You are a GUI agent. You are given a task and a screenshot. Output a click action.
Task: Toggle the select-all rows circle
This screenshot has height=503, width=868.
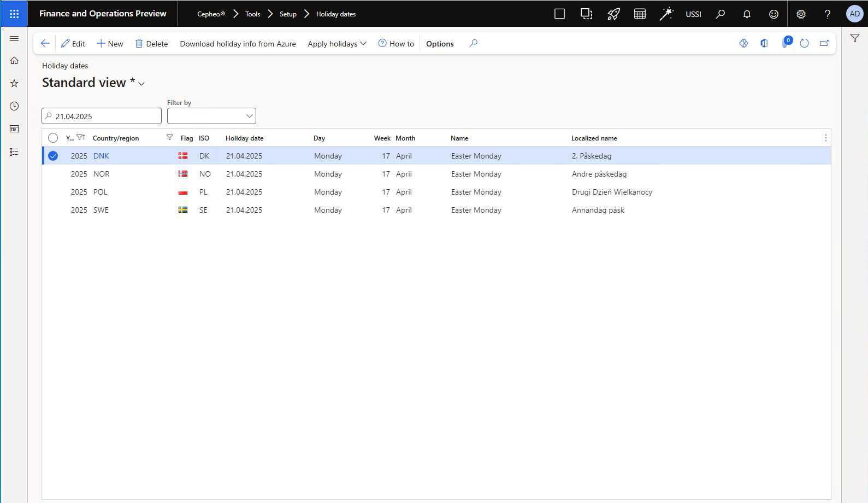pos(53,138)
